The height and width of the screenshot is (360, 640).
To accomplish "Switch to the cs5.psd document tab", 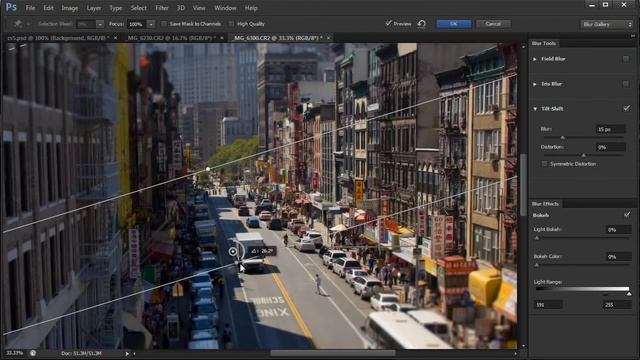I will click(59, 38).
